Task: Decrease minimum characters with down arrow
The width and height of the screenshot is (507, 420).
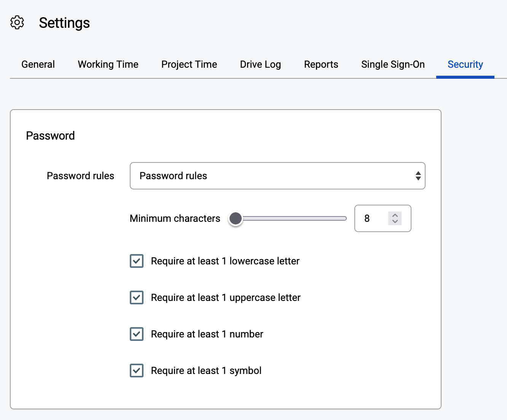Action: [395, 221]
